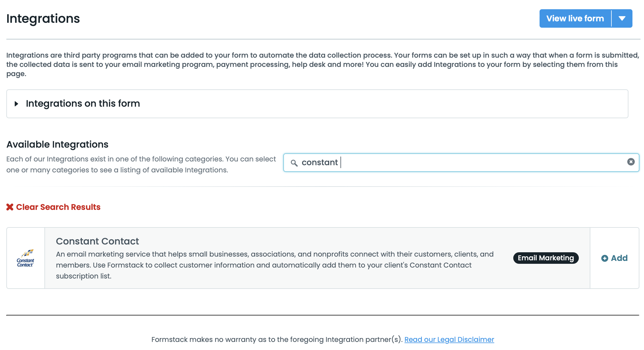This screenshot has width=644, height=350.
Task: Clear search text with the circled x icon
Action: [x=631, y=162]
